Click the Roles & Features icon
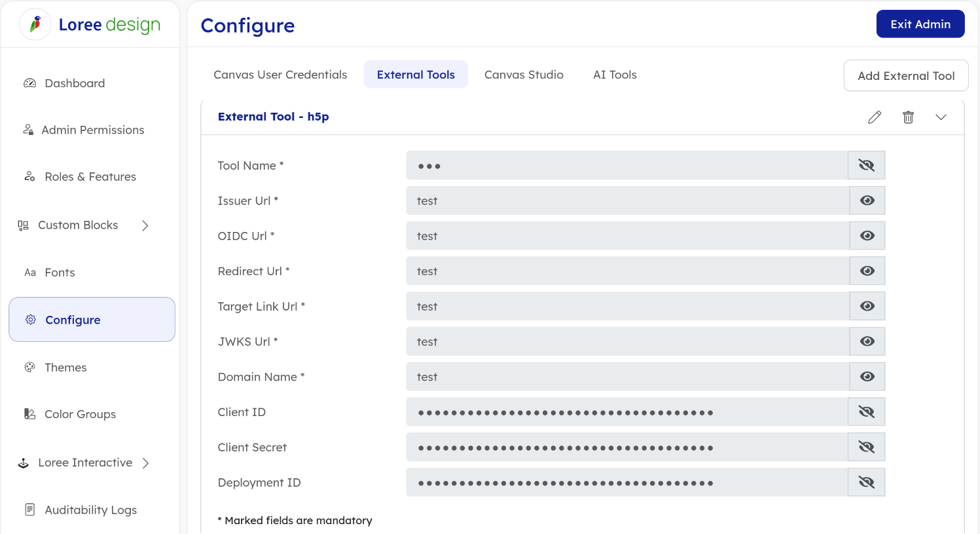The width and height of the screenshot is (980, 534). 30,176
